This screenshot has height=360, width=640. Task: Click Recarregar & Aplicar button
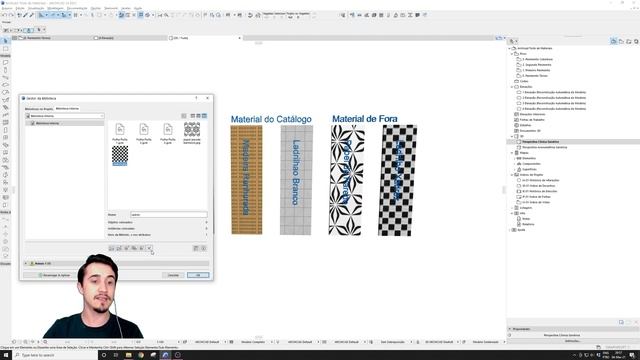(x=54, y=276)
